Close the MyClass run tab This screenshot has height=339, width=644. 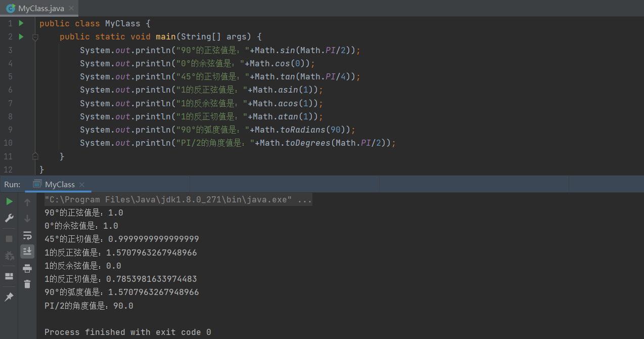click(x=82, y=185)
